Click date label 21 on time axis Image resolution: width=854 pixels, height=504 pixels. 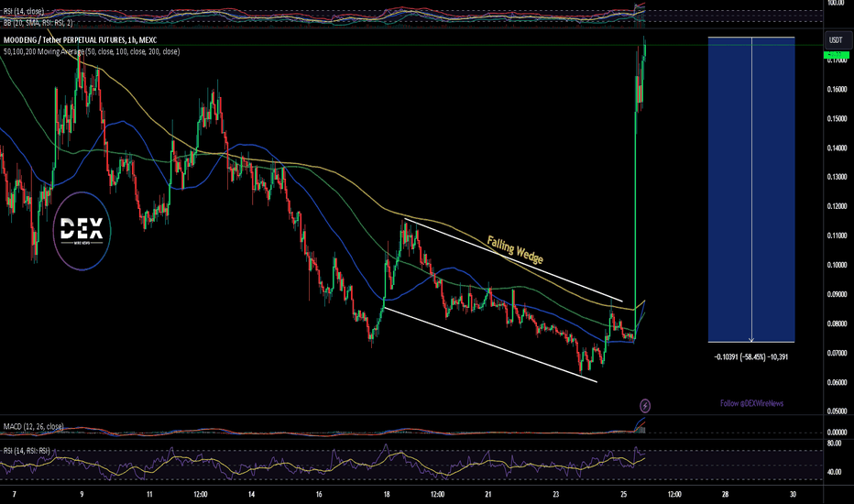click(x=488, y=495)
